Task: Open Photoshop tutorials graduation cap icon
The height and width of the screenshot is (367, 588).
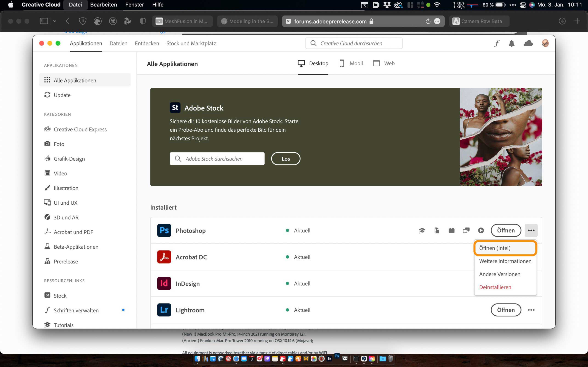Action: pos(422,230)
